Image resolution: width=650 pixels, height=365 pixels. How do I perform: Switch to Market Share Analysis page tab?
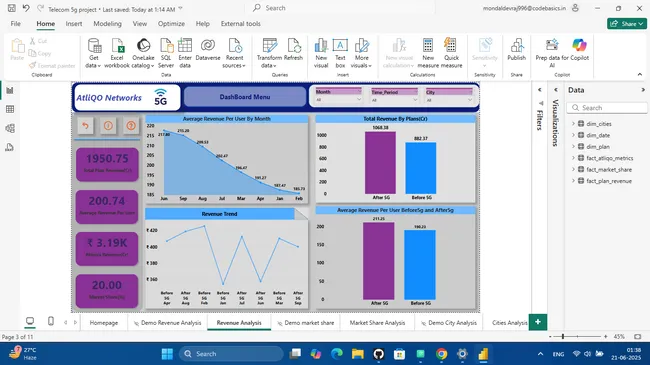coord(377,323)
